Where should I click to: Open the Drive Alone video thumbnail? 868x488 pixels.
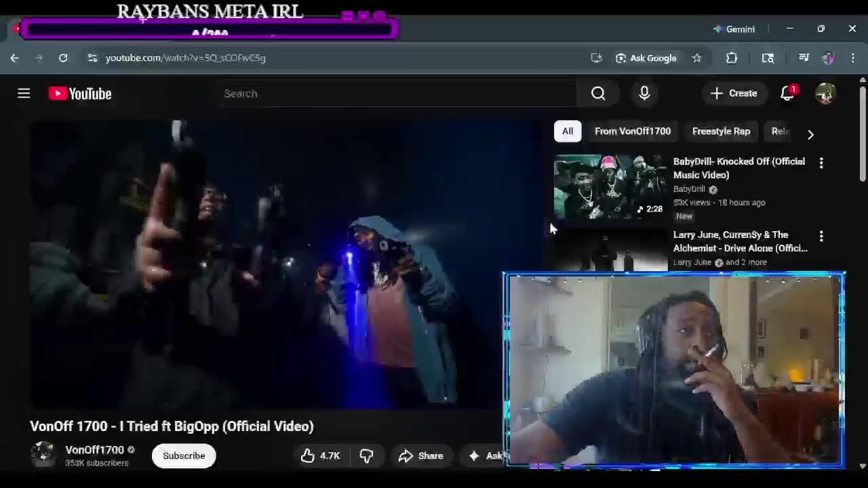tap(610, 250)
